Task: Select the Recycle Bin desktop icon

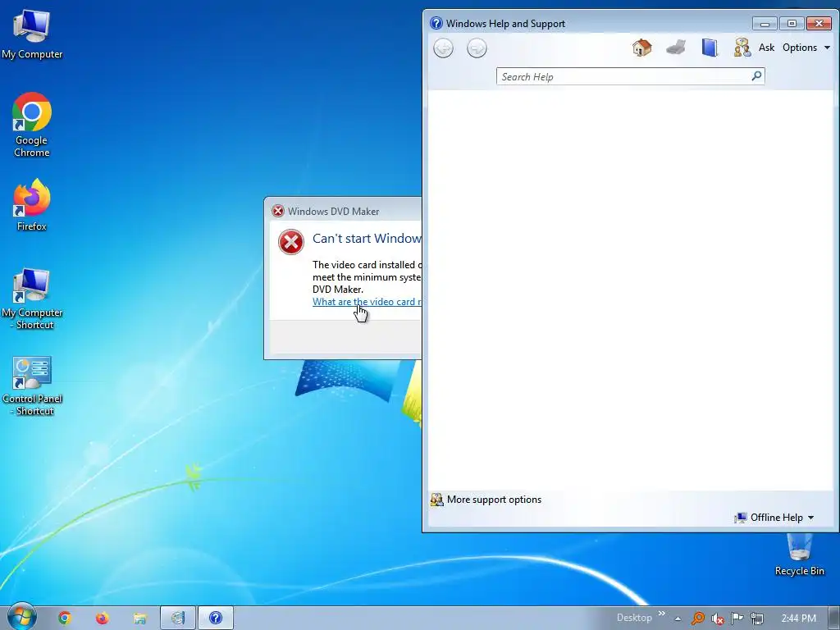Action: pyautogui.click(x=799, y=555)
